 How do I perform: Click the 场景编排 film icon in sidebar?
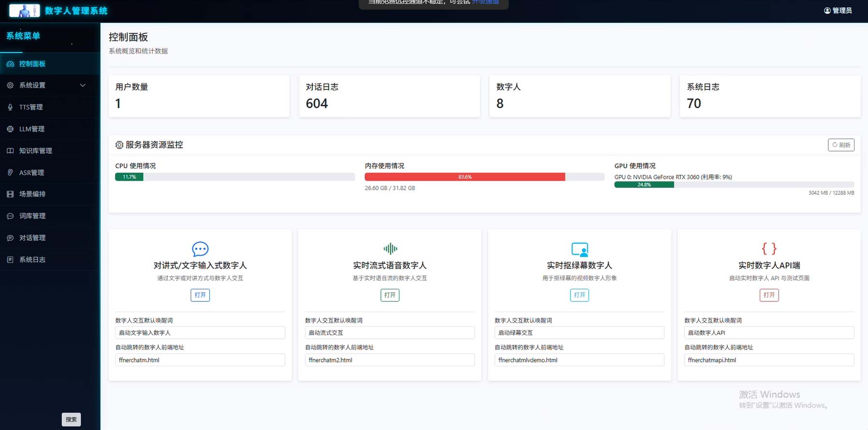coord(10,194)
